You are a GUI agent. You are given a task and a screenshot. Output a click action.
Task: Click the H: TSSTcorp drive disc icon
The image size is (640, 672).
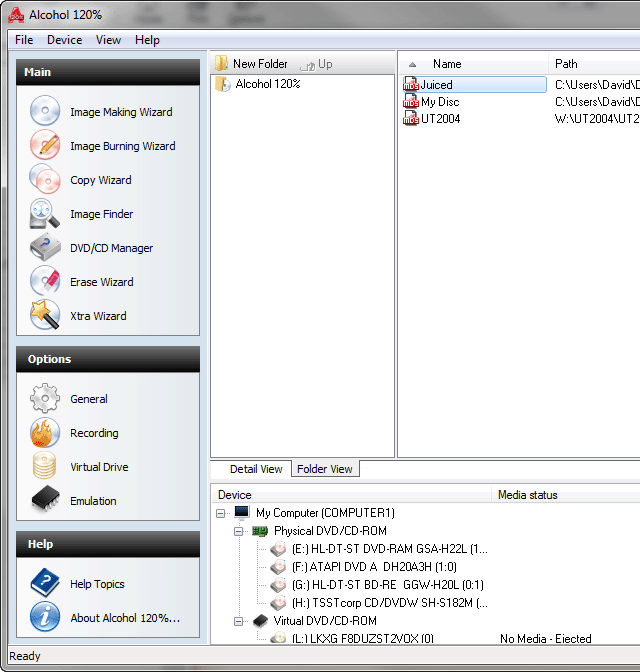(278, 603)
